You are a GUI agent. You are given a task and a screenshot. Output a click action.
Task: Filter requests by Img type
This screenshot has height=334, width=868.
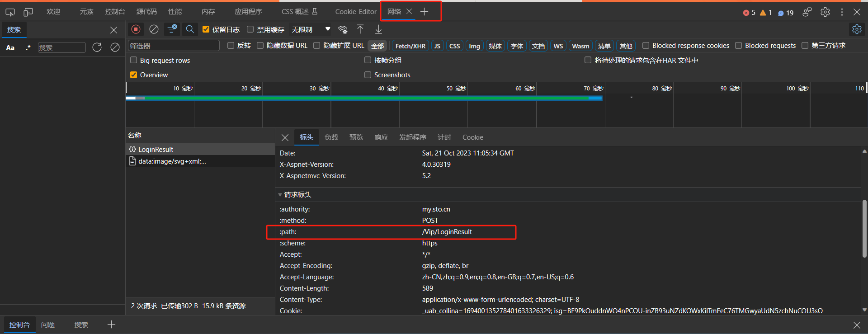tap(474, 46)
